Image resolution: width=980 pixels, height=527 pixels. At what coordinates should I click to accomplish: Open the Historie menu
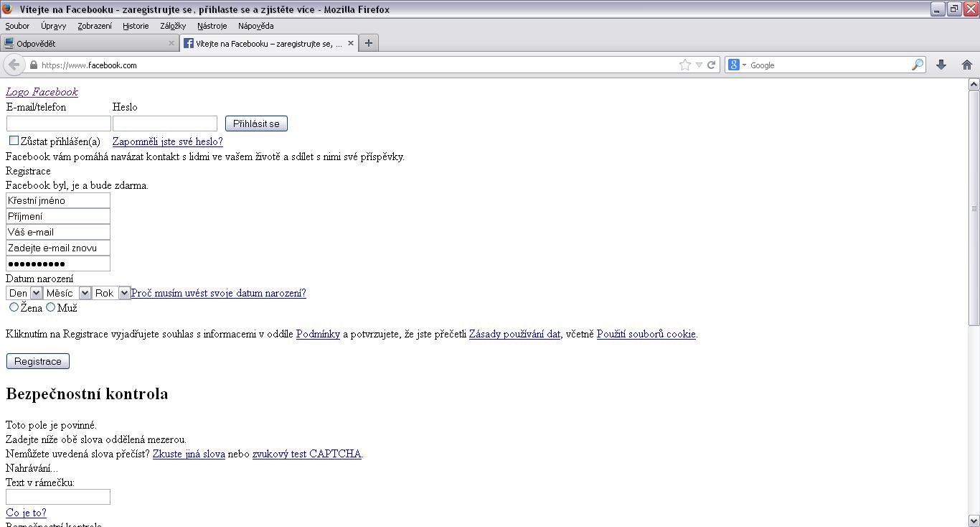pos(136,26)
